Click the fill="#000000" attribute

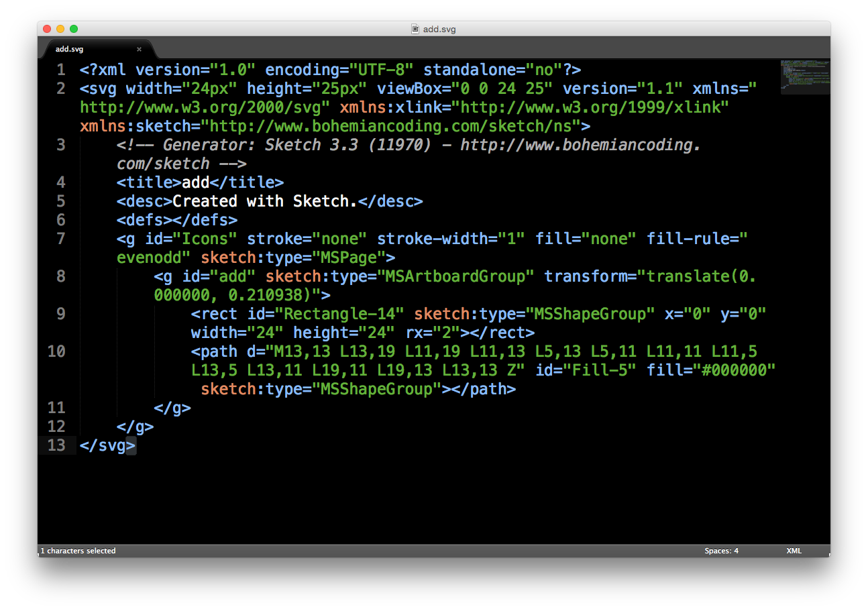point(711,370)
